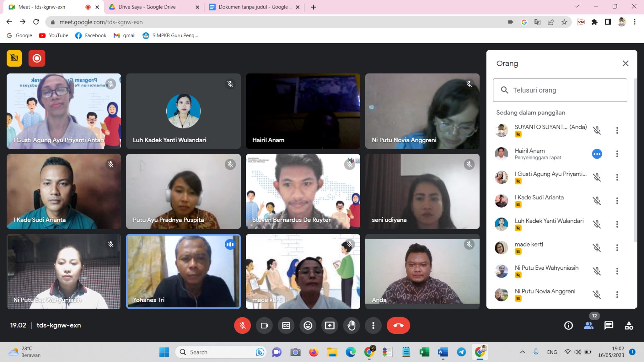Expand options for made kerti

[x=617, y=248]
